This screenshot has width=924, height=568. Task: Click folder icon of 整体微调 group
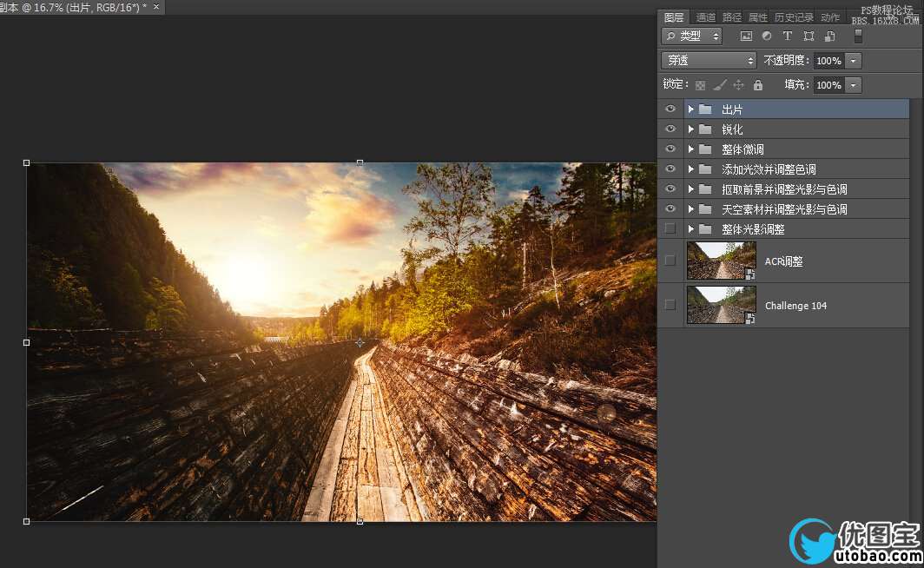click(705, 149)
